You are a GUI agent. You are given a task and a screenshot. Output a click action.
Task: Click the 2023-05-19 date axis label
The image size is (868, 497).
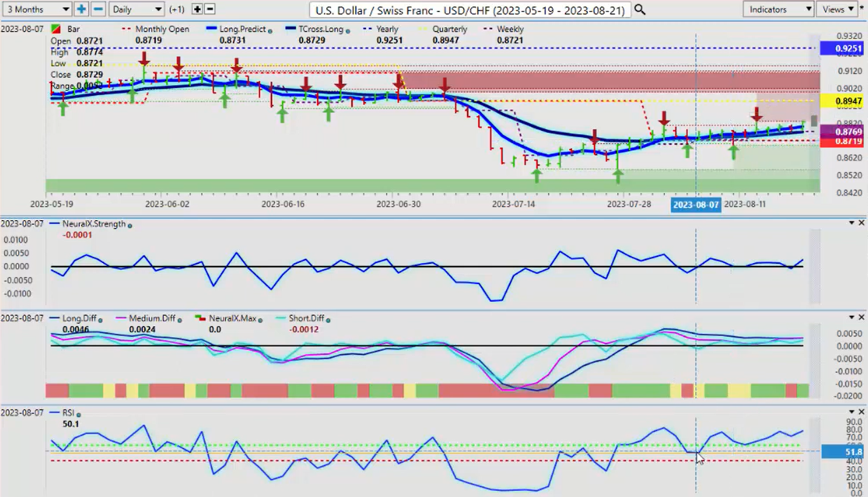[x=52, y=204]
